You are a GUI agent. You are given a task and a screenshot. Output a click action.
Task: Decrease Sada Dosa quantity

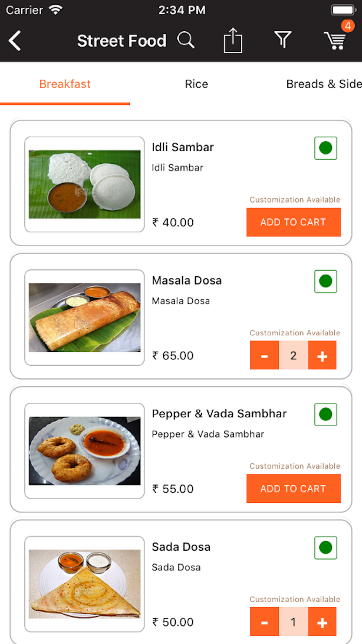point(264,622)
